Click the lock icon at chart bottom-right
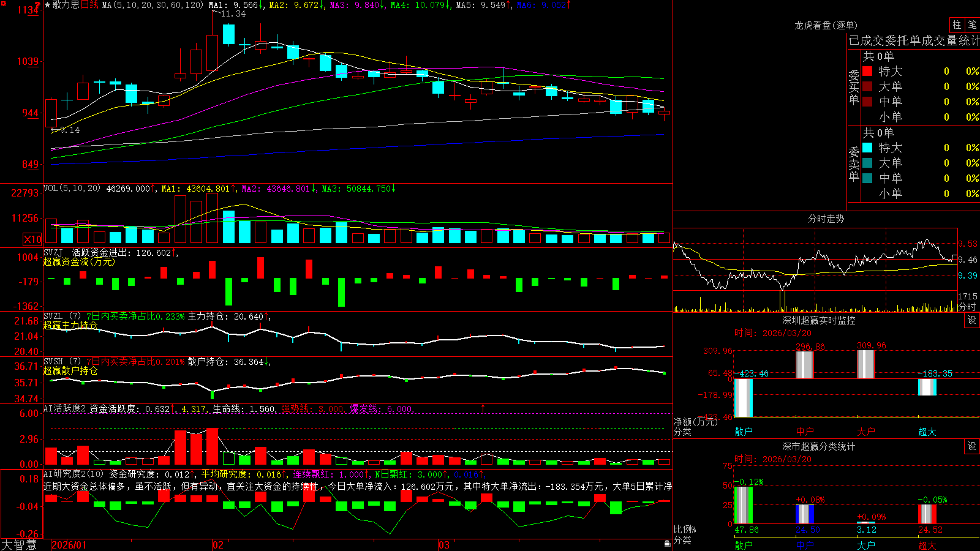 [x=667, y=544]
